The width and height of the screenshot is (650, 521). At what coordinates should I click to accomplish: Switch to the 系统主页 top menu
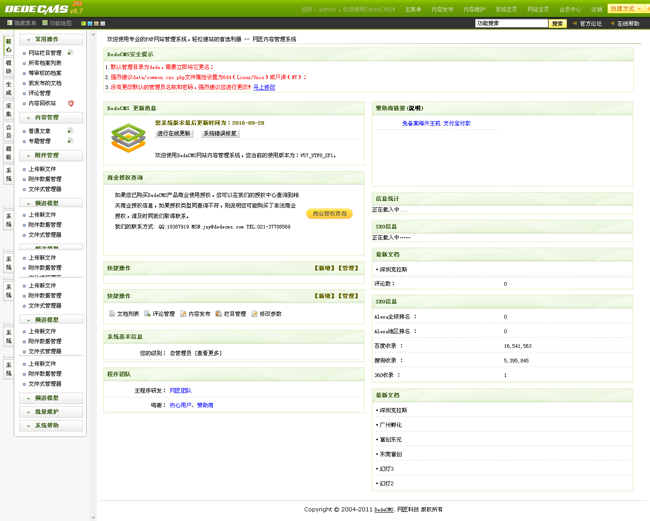click(506, 9)
